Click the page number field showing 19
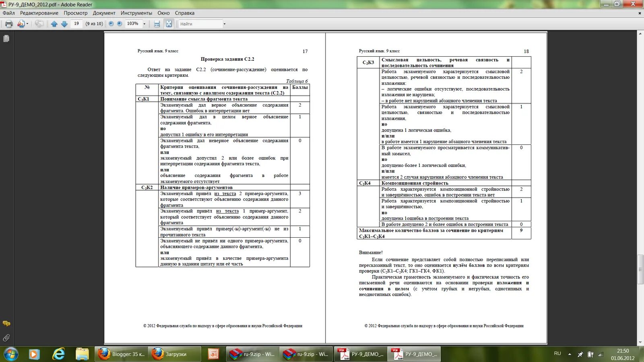The height and width of the screenshot is (362, 644). point(76,24)
